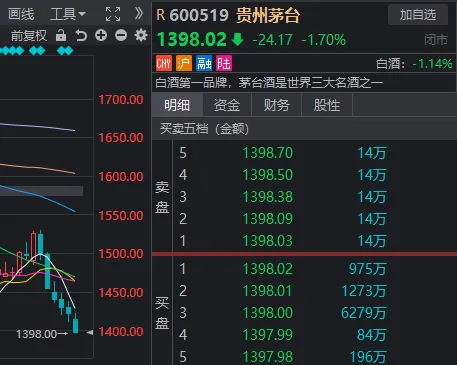This screenshot has height=365, width=457.
Task: Select sell level 2 price 1398.09
Action: point(268,219)
